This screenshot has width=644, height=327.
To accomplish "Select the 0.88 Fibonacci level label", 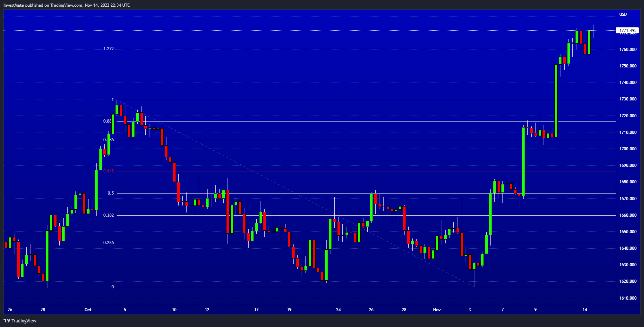I will (x=107, y=121).
